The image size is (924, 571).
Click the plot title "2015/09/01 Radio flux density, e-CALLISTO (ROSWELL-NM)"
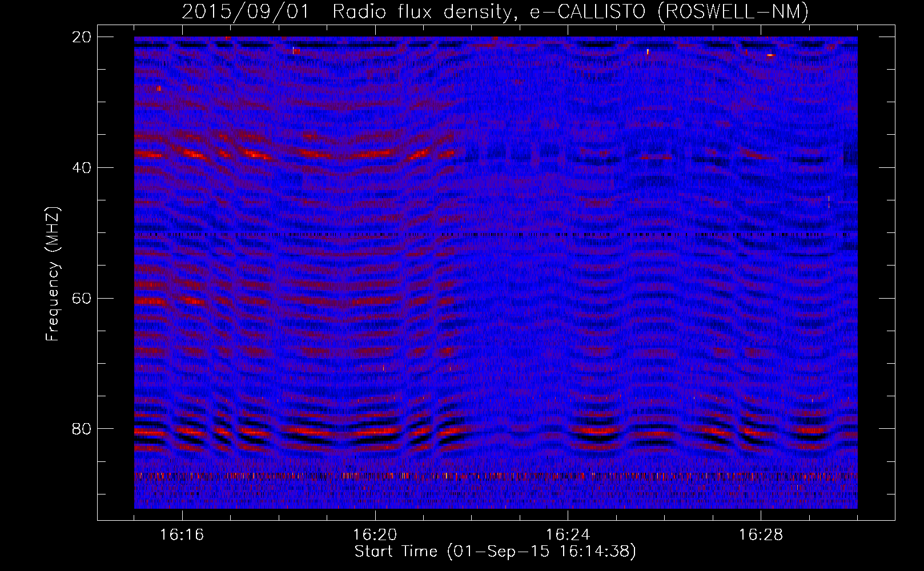495,11
